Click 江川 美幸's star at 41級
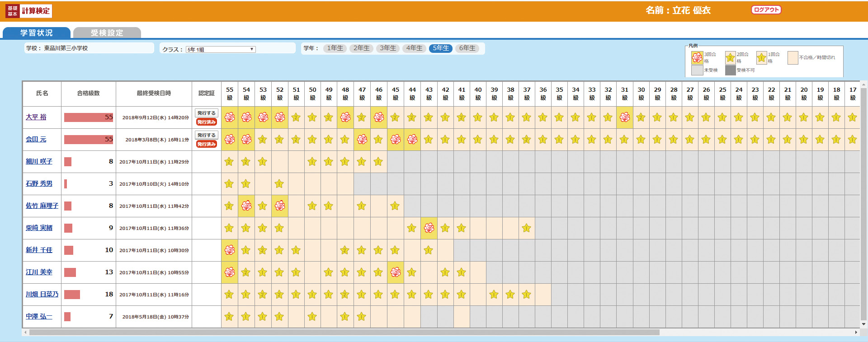 tap(462, 272)
